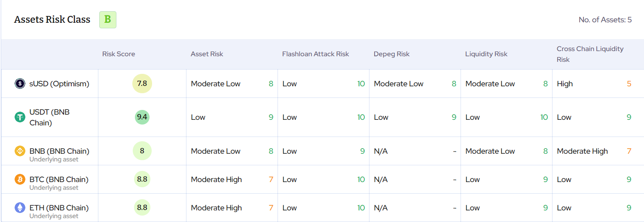Click the Depeg Risk column header
The image size is (644, 222).
[392, 54]
